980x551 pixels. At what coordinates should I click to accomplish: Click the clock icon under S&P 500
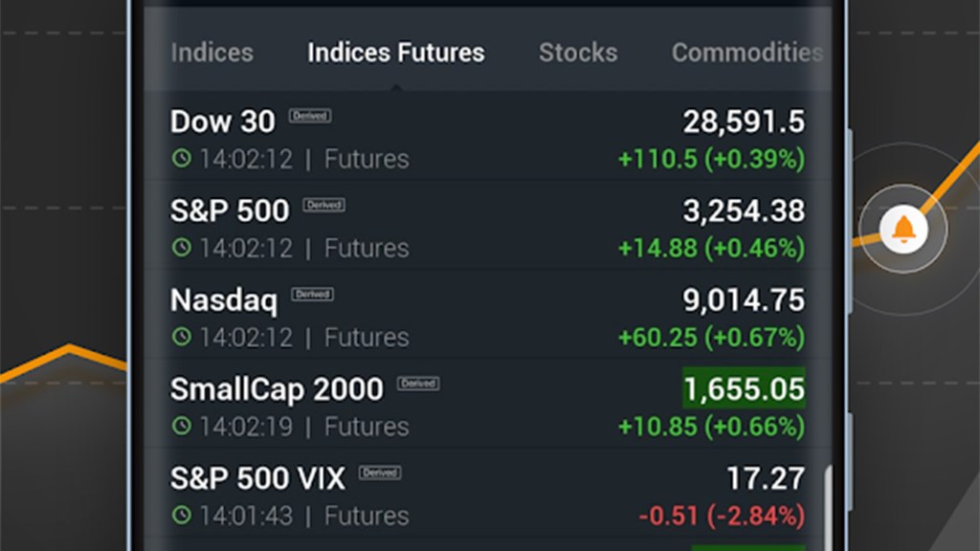click(x=181, y=248)
